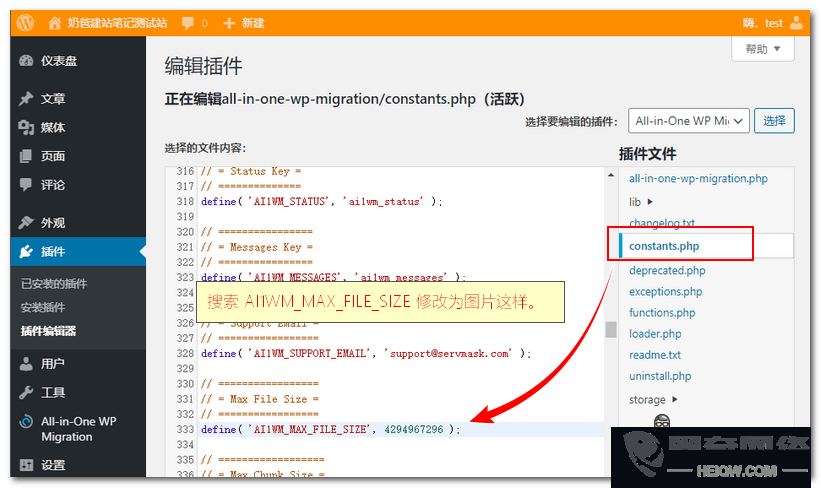Click 新建 in admin bar
This screenshot has height=488, width=821.
253,23
